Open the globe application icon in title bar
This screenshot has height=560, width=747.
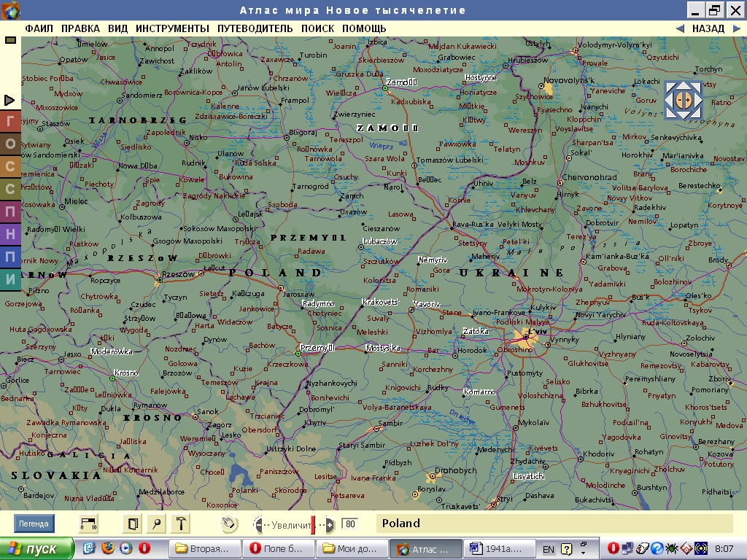pos(10,10)
